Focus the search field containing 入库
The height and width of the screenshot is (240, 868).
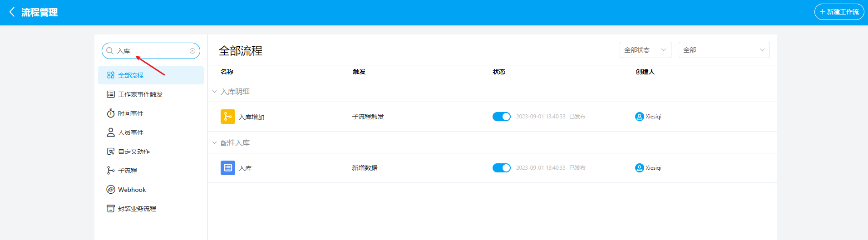(x=151, y=51)
